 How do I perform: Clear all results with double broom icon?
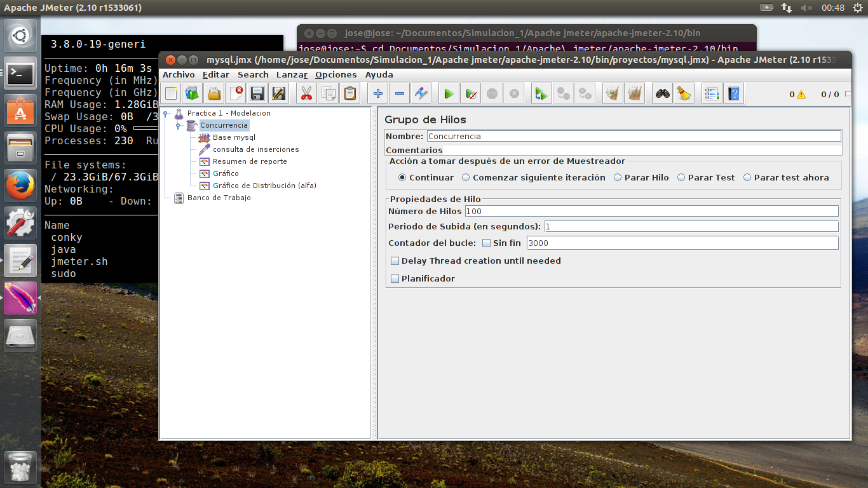click(634, 94)
